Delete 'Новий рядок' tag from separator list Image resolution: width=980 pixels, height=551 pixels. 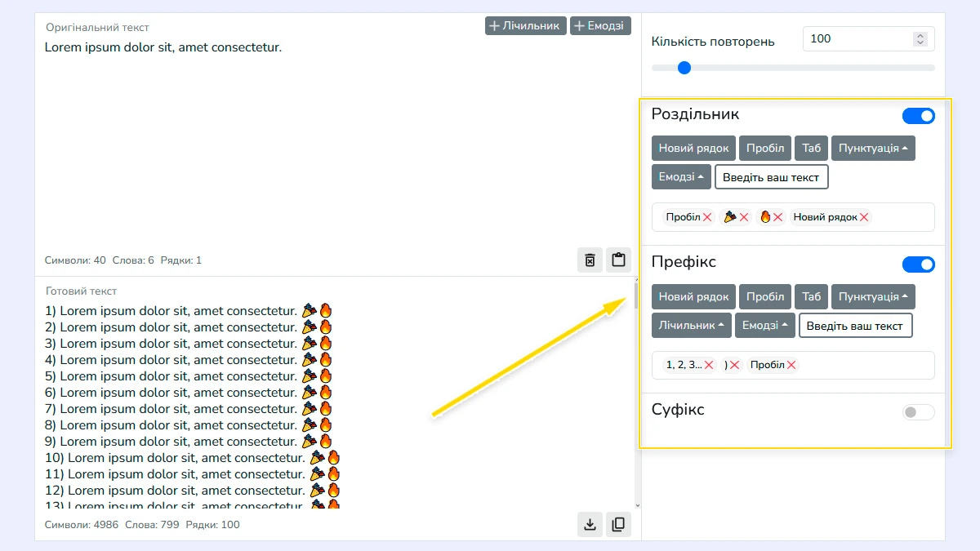(x=865, y=217)
